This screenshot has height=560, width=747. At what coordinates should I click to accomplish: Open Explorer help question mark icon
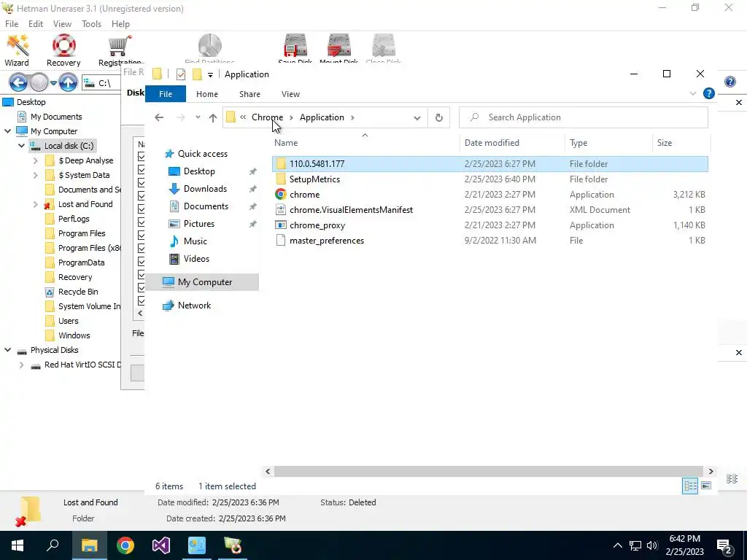point(709,93)
